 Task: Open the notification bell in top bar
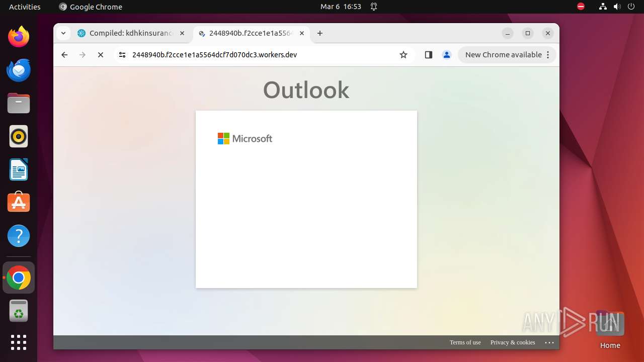374,7
